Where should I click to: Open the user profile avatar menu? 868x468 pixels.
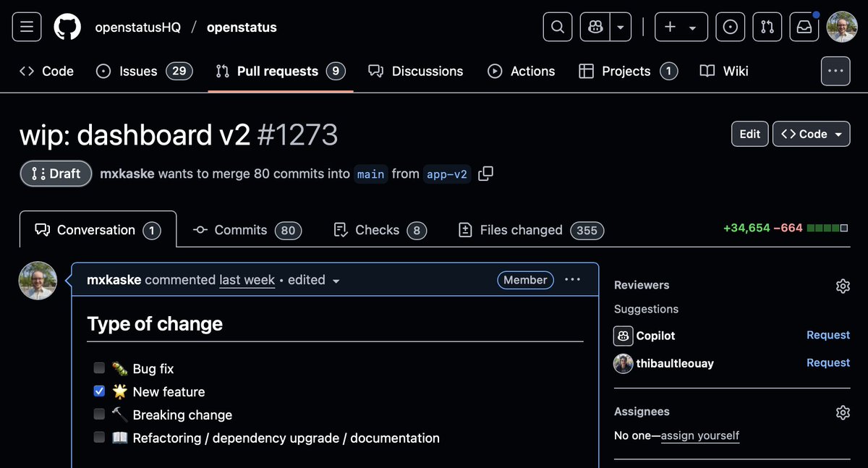(842, 27)
